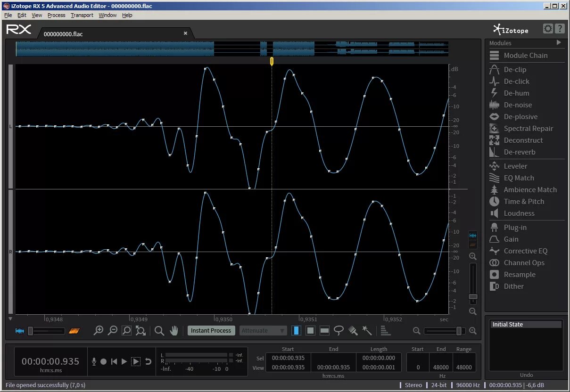The height and width of the screenshot is (392, 570).
Task: Zoom in horizontally with plus magnifier
Action: (x=98, y=331)
